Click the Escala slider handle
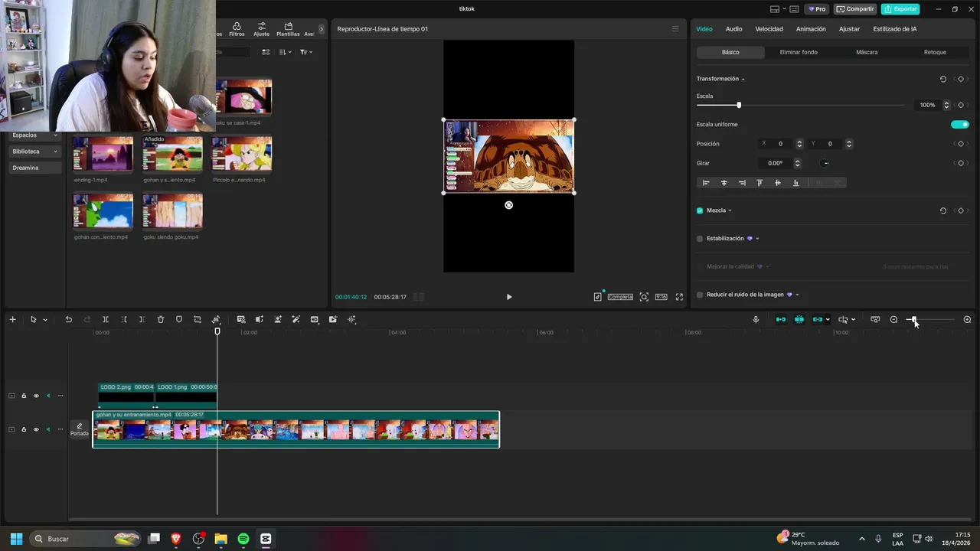The height and width of the screenshot is (551, 980). (x=739, y=105)
